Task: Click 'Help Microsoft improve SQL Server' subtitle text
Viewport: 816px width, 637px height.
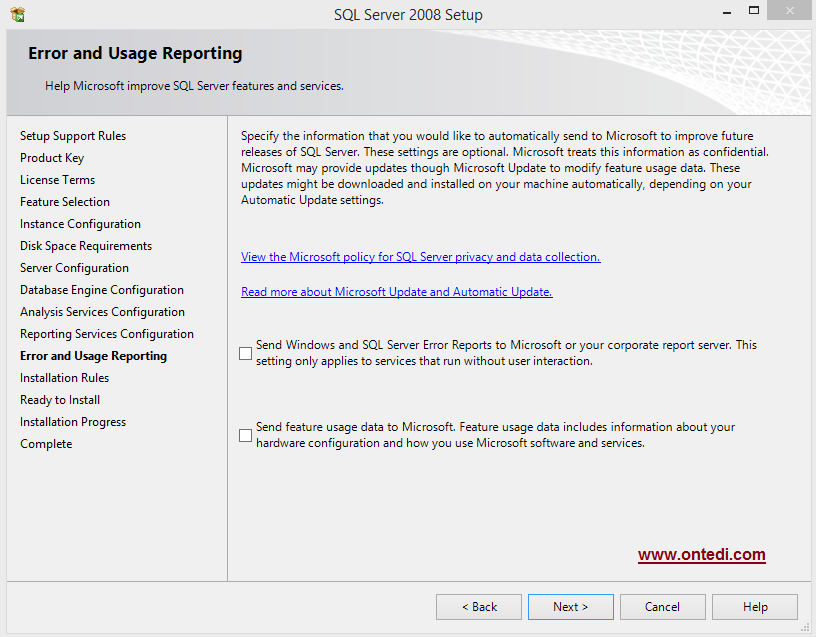Action: [194, 86]
